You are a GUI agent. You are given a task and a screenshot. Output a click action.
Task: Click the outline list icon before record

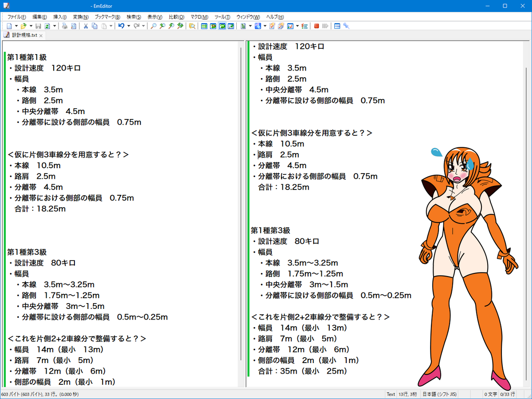click(304, 26)
